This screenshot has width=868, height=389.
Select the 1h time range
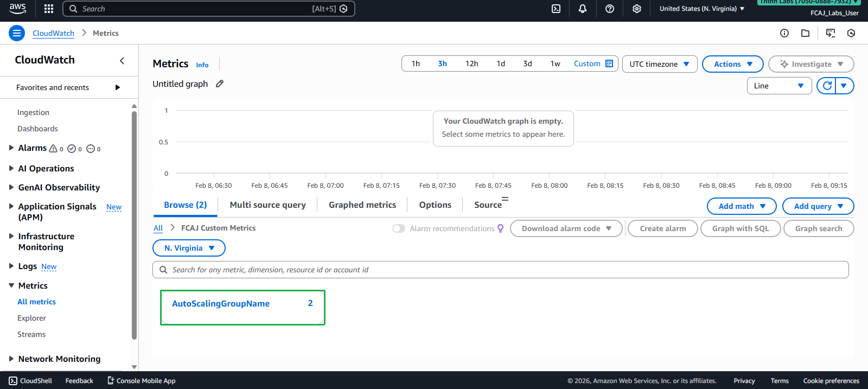[x=416, y=63]
